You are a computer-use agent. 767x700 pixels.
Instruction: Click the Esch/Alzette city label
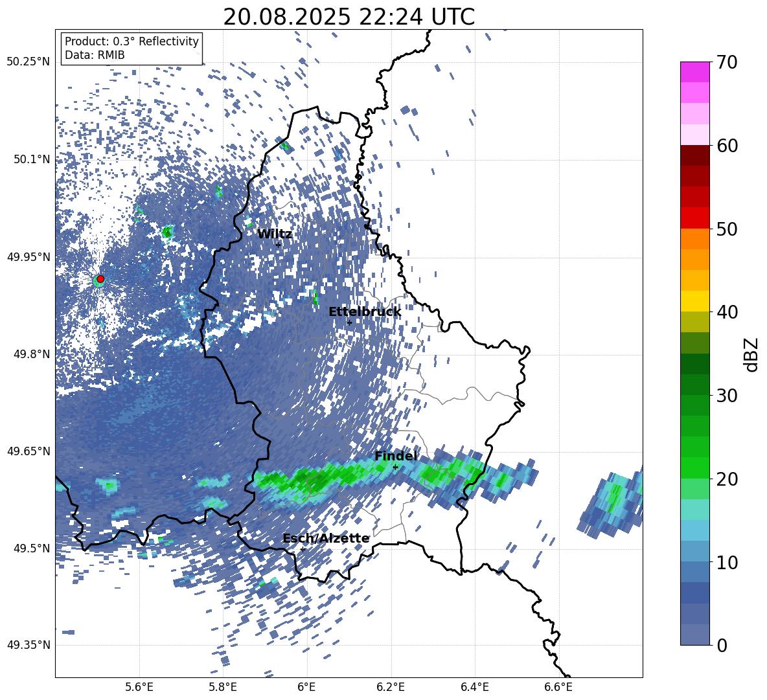click(326, 538)
